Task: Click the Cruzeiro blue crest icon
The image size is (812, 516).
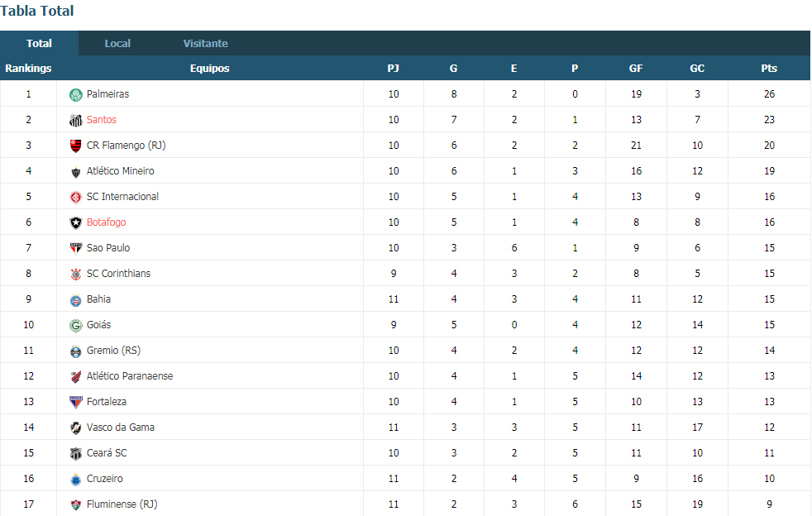Action: pos(75,480)
